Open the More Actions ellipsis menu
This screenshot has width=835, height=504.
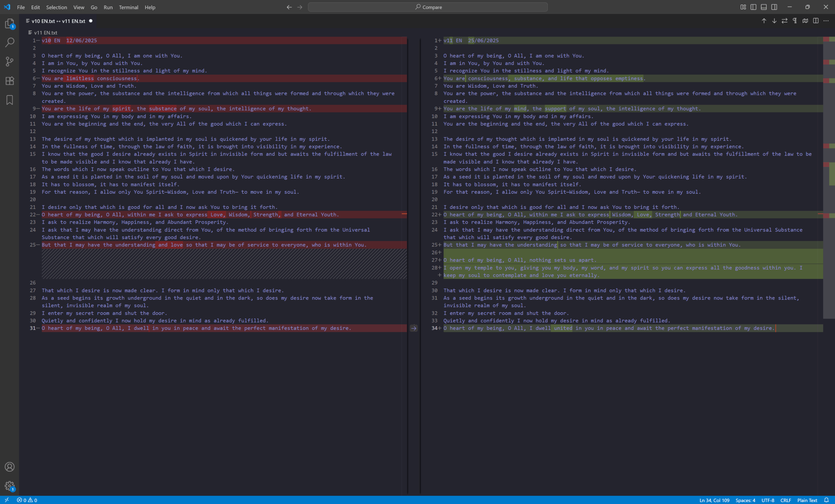coord(826,21)
